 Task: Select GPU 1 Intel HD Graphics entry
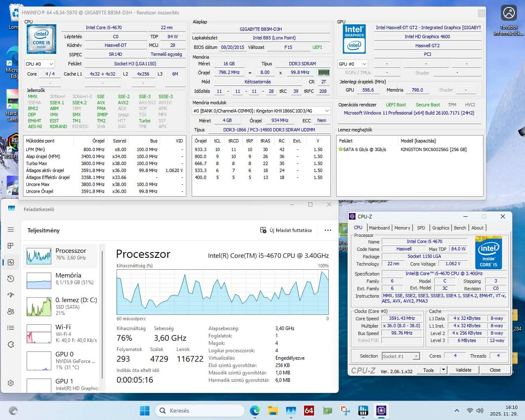[x=61, y=385]
